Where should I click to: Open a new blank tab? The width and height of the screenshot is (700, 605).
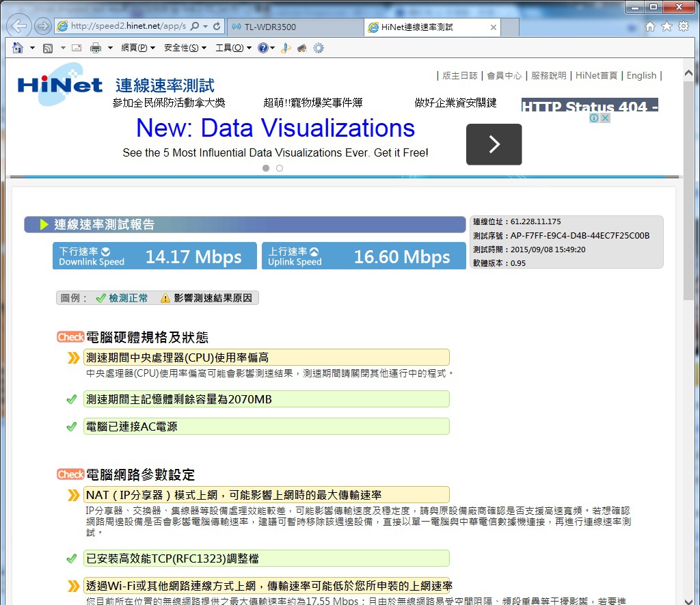point(510,27)
